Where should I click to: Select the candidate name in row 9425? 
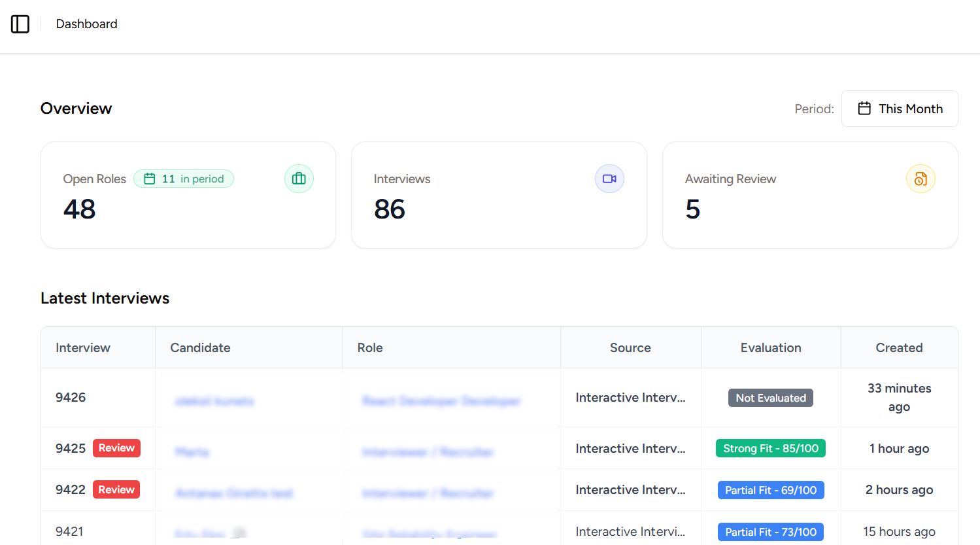click(x=192, y=451)
